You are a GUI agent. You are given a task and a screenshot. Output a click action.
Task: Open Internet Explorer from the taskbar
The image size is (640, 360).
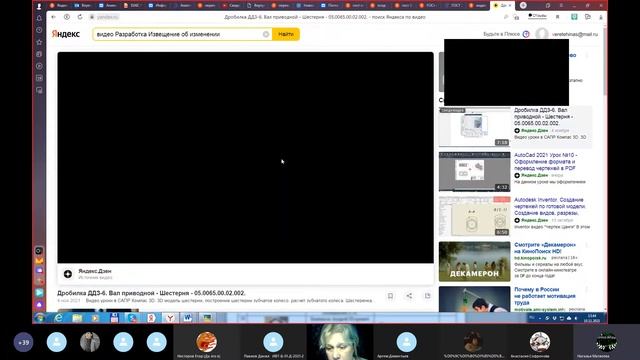59,318
